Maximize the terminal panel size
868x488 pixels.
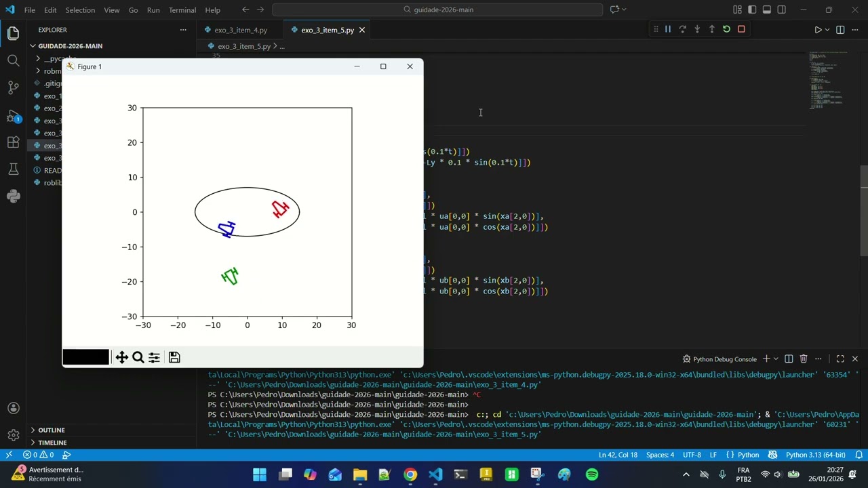coord(840,359)
